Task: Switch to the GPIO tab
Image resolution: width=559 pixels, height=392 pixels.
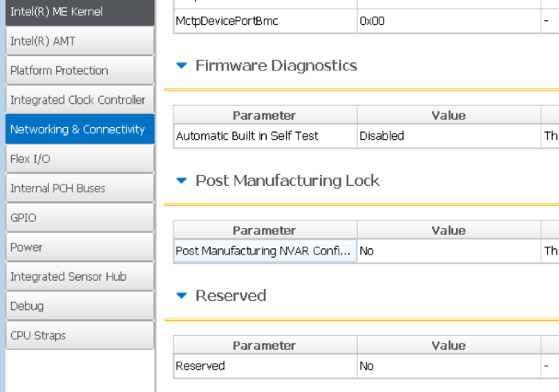Action: click(x=78, y=218)
